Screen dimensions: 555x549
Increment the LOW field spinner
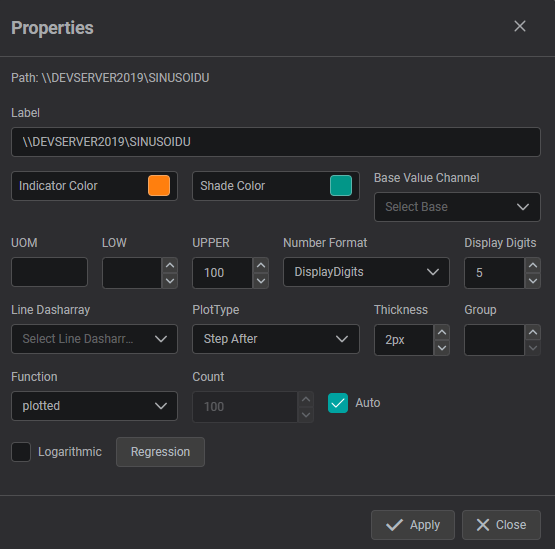[x=170, y=265]
